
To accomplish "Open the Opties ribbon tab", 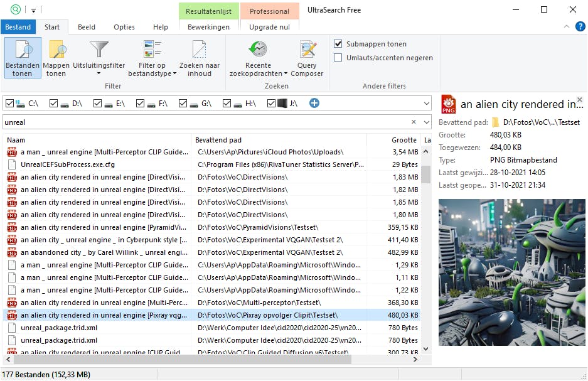I will tap(124, 27).
